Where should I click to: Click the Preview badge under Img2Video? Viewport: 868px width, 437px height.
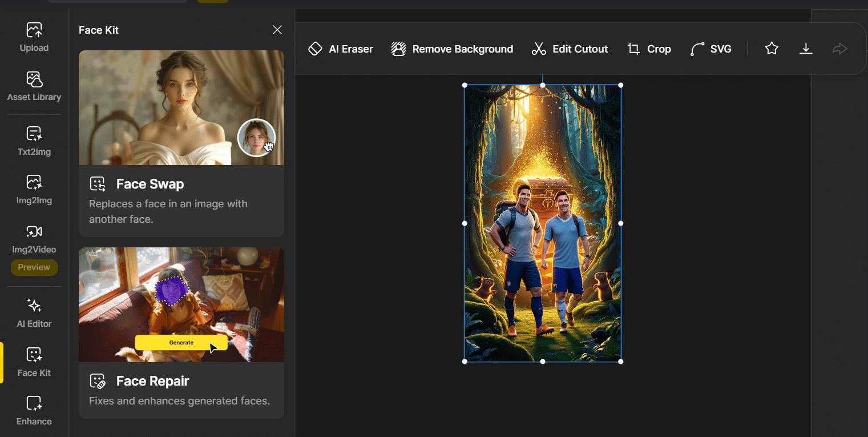34,267
